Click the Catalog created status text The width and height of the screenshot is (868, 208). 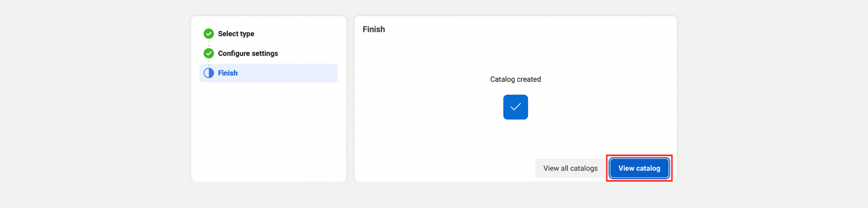[x=515, y=79]
